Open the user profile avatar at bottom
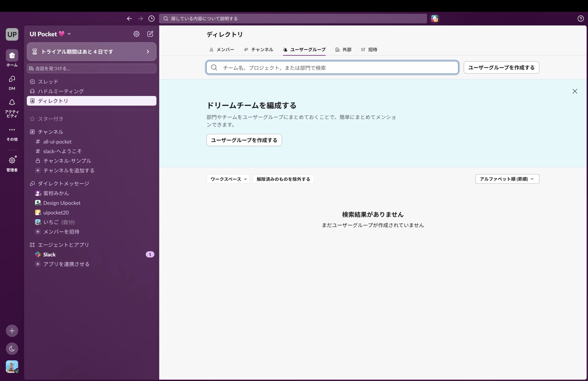The width and height of the screenshot is (588, 381). (12, 366)
